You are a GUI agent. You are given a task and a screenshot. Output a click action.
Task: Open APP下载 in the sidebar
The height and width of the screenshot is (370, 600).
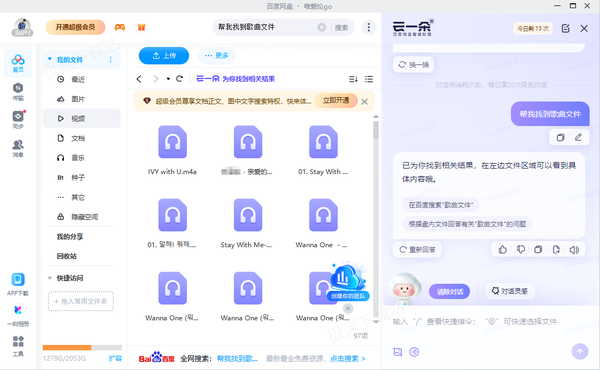[18, 284]
